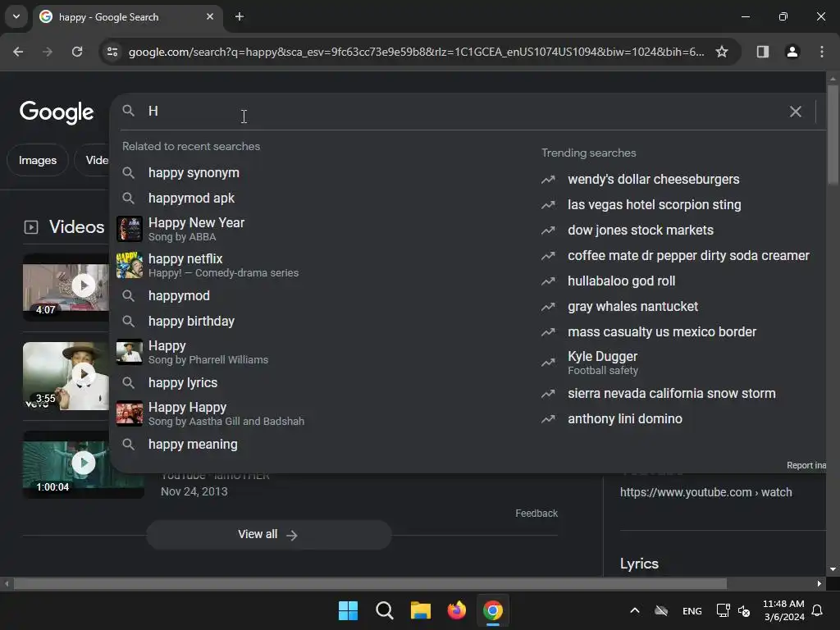
Task: Open youtube.com watch link
Action: 705,492
